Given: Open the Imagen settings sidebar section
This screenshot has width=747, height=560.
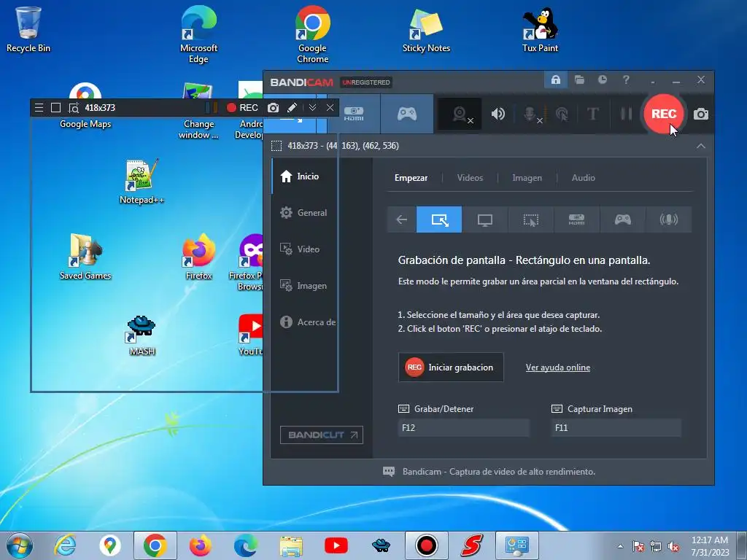Looking at the screenshot, I should click(x=304, y=286).
